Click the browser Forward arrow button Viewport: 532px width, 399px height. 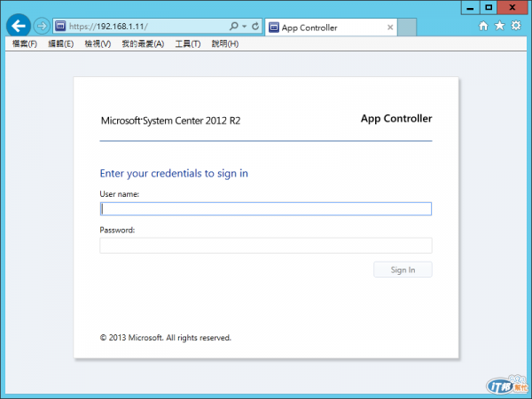tap(42, 26)
